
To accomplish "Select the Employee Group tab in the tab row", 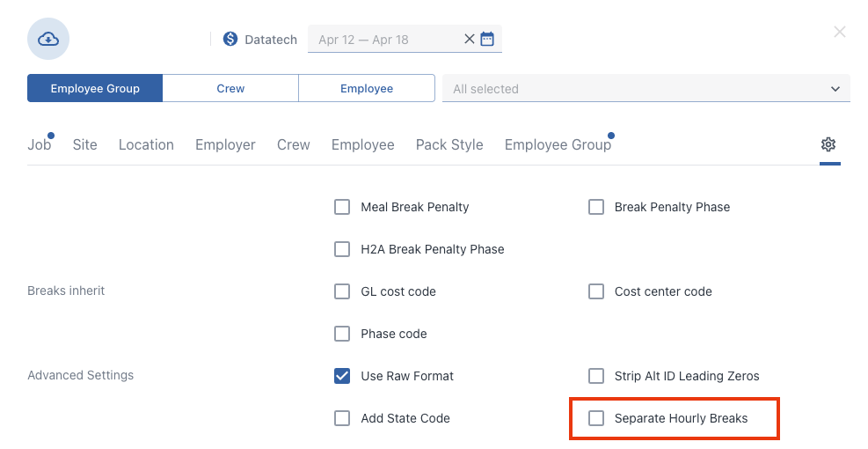I will (558, 144).
